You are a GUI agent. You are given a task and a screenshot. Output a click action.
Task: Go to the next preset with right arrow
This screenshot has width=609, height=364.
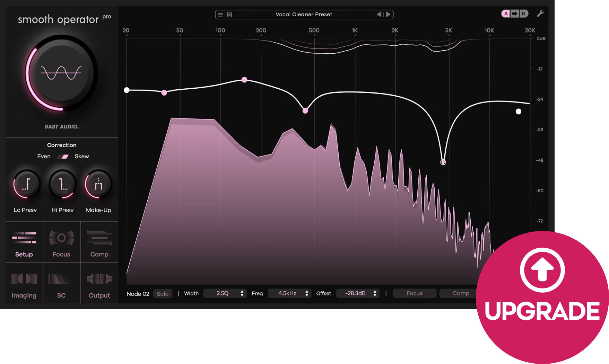[388, 15]
